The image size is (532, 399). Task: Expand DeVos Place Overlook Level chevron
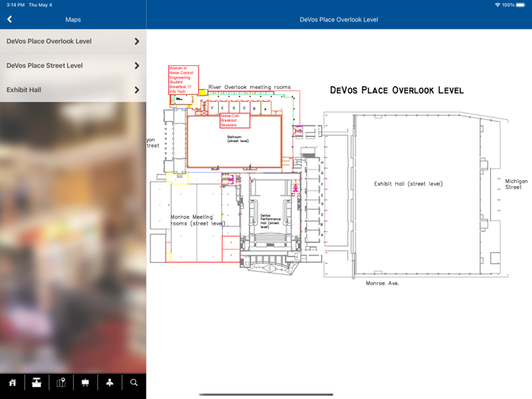137,41
